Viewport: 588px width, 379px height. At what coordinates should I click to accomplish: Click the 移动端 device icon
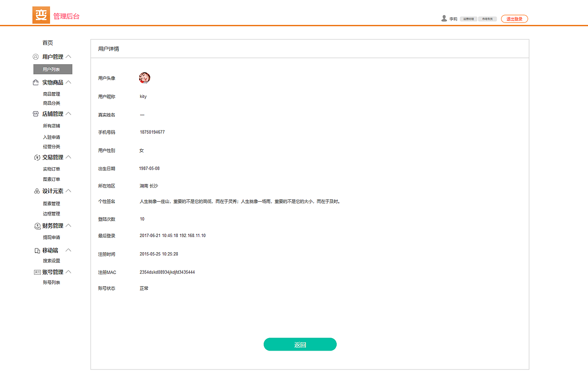point(38,251)
